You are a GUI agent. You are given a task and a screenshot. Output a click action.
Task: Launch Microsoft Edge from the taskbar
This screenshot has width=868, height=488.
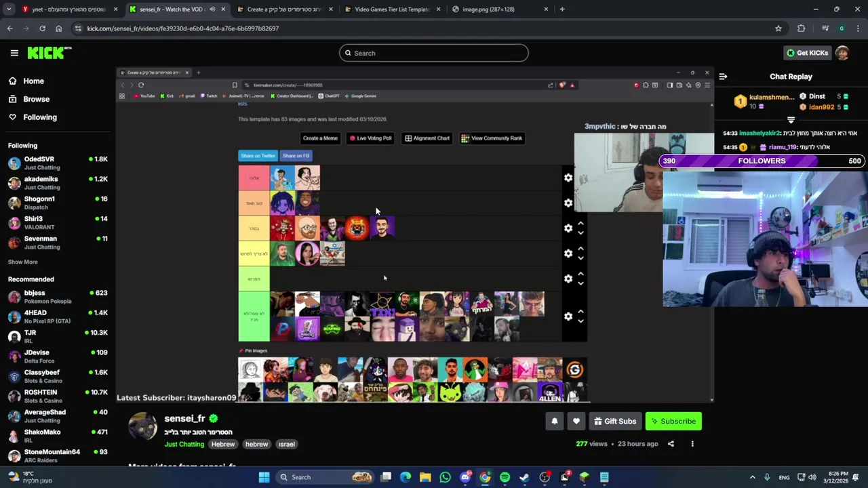tap(406, 477)
